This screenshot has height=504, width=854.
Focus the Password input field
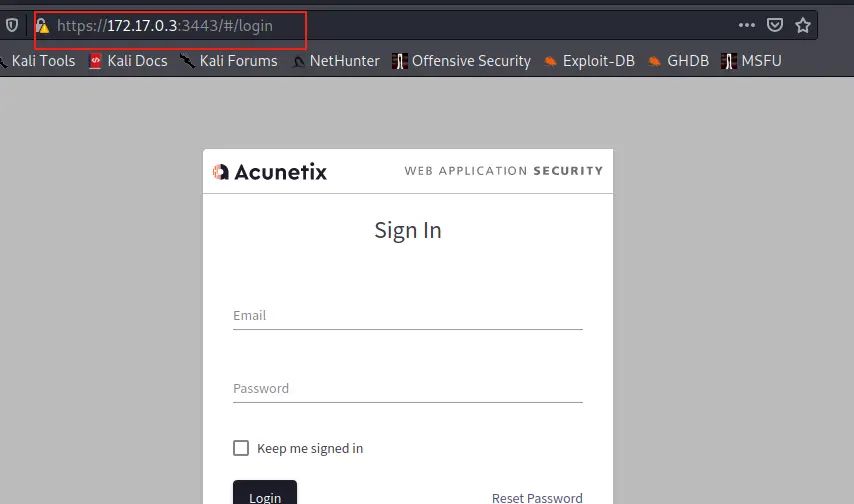[408, 389]
